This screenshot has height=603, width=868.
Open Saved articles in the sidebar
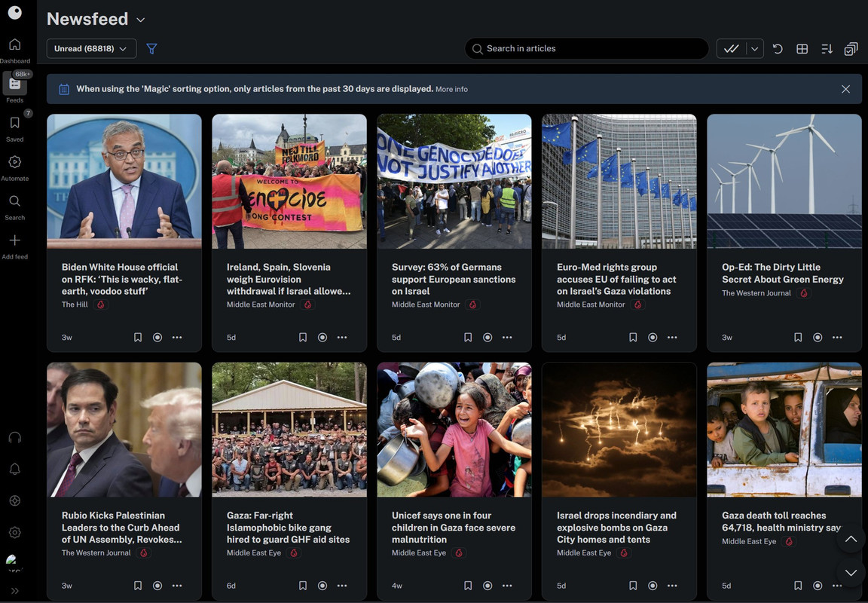15,128
